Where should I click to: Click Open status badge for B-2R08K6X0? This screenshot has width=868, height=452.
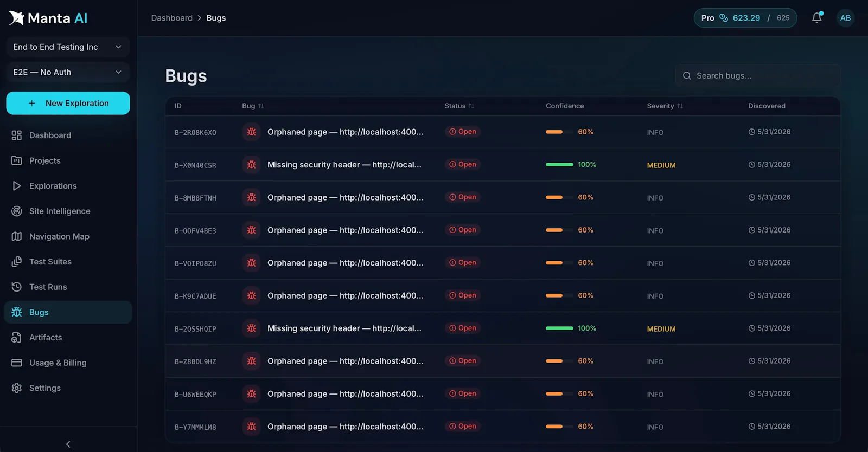pos(463,132)
